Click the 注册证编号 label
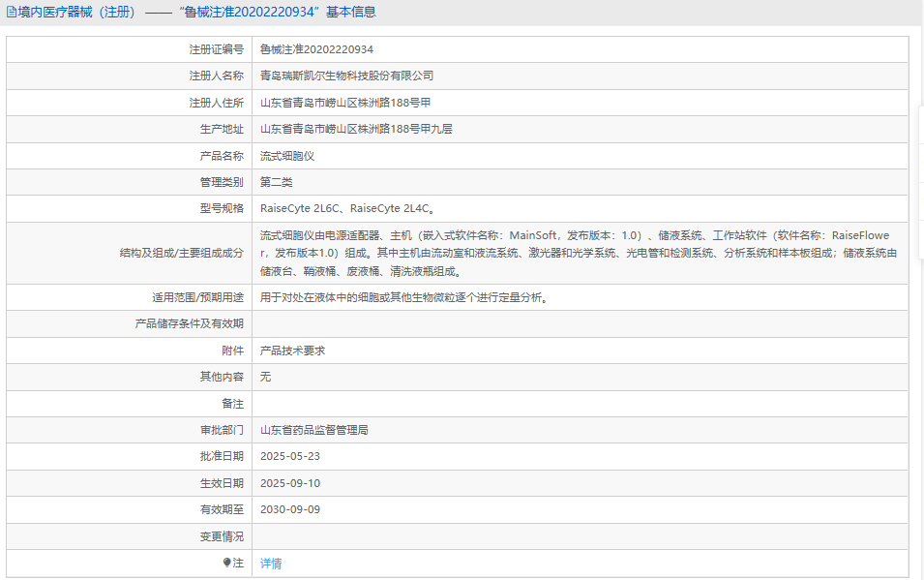Screen dimensions: 924x580 coord(217,49)
